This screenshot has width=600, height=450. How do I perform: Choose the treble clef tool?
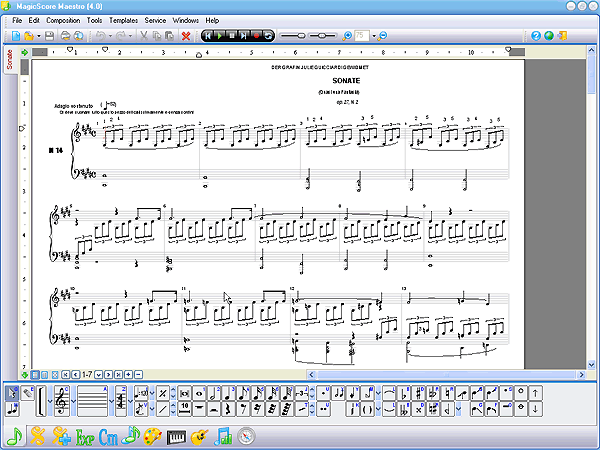pos(62,401)
